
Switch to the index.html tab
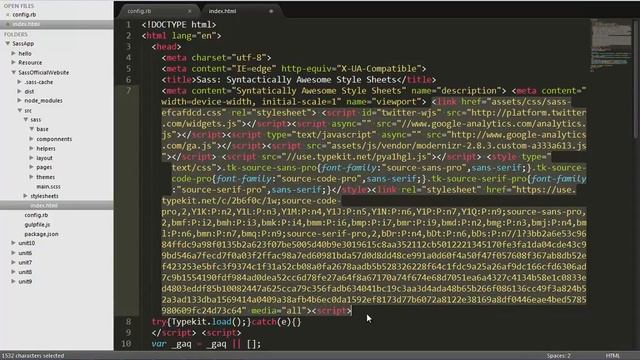point(222,11)
